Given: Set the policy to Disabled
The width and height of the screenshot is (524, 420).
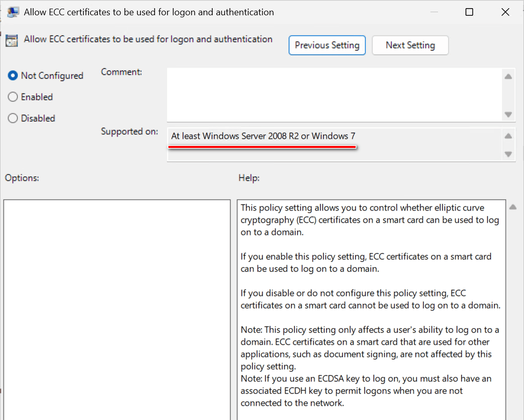Looking at the screenshot, I should pyautogui.click(x=13, y=118).
